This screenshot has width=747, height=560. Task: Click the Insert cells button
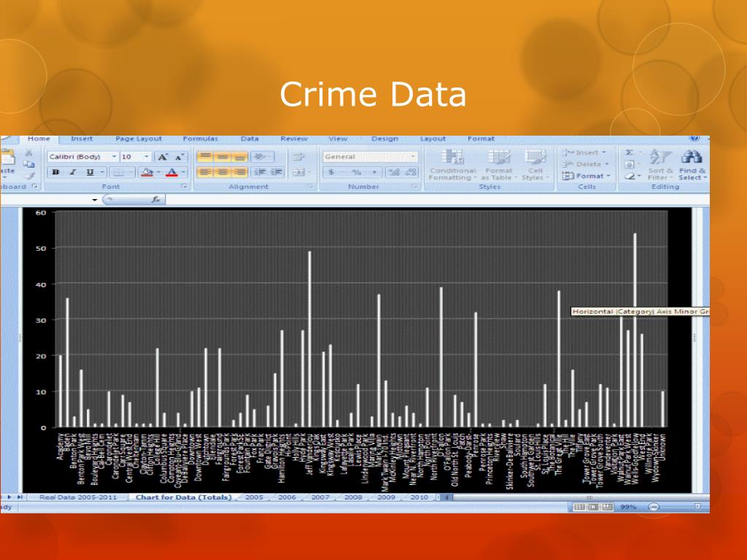point(584,152)
